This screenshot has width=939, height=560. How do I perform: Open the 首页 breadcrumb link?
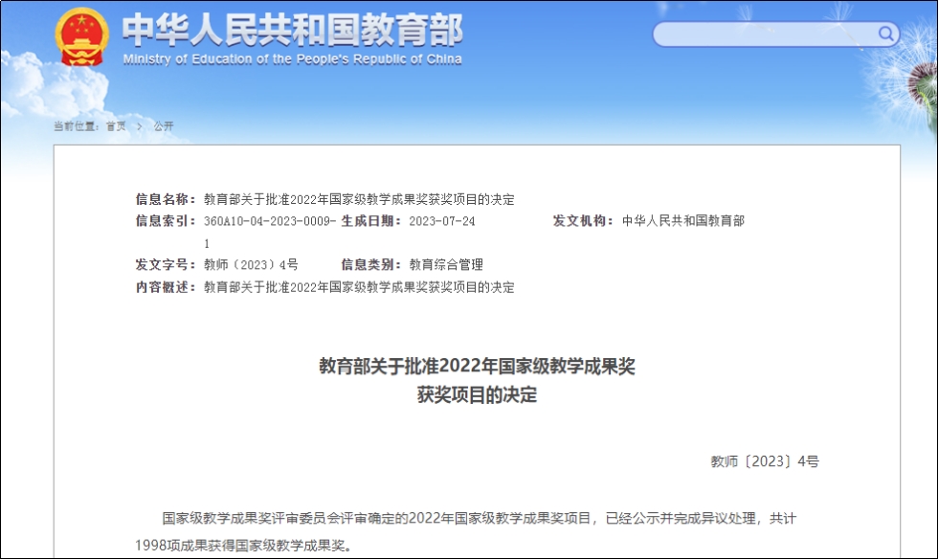(116, 125)
